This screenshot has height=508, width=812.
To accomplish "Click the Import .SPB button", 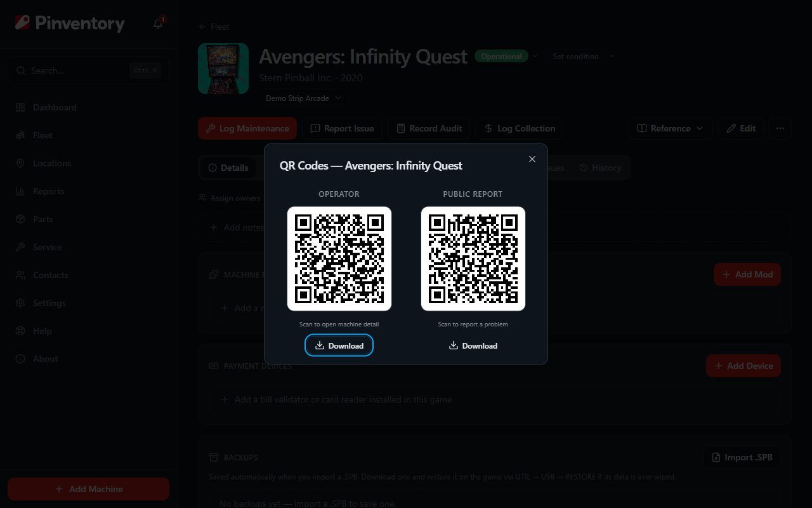I will pyautogui.click(x=742, y=457).
